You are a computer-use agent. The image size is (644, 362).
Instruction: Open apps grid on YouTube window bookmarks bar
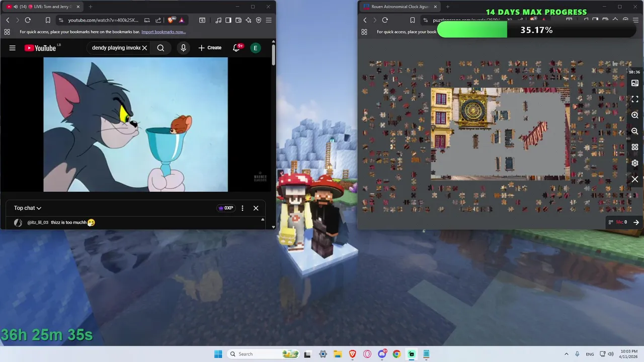tap(7, 32)
